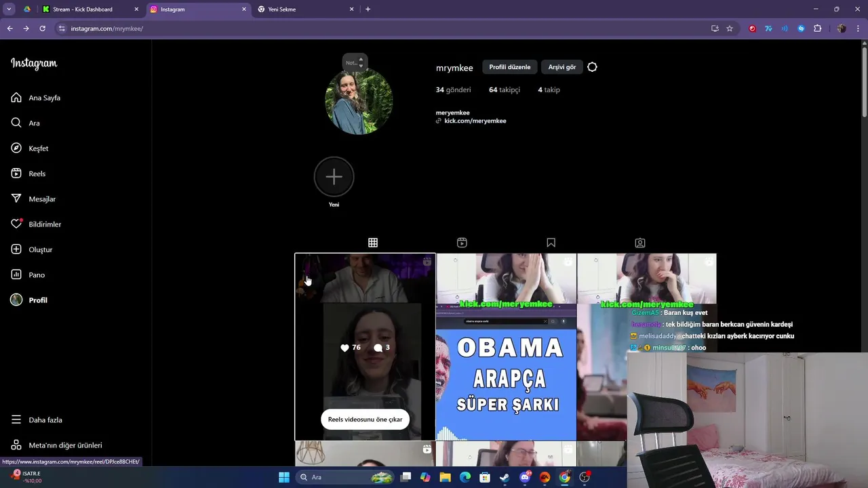Image resolution: width=868 pixels, height=488 pixels.
Task: Open File Explorer from taskbar
Action: coord(445,477)
